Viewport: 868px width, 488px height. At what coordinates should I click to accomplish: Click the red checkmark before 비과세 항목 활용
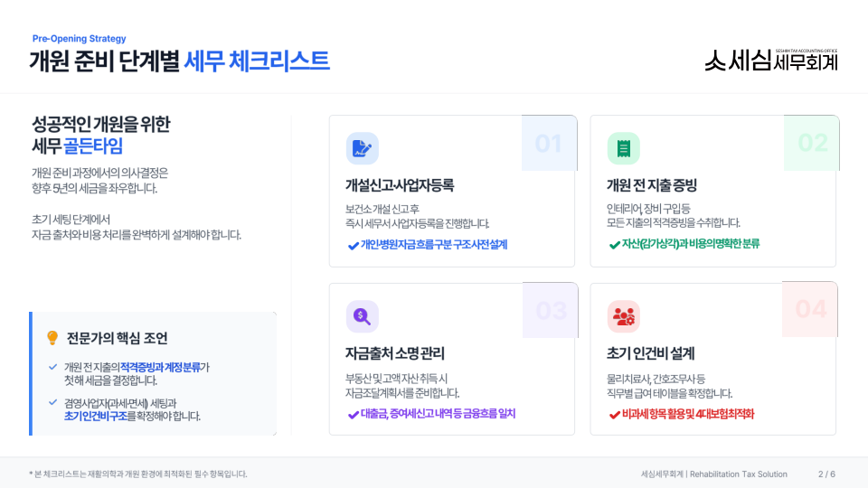[614, 414]
